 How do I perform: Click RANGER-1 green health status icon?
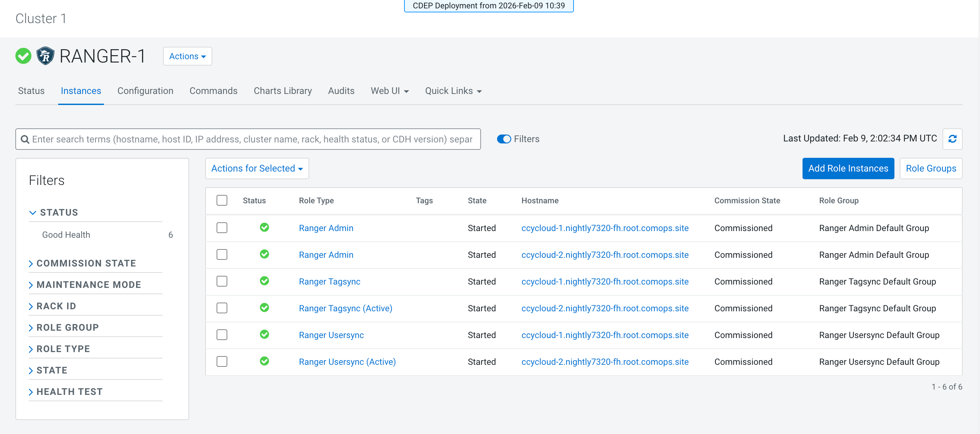[x=23, y=56]
